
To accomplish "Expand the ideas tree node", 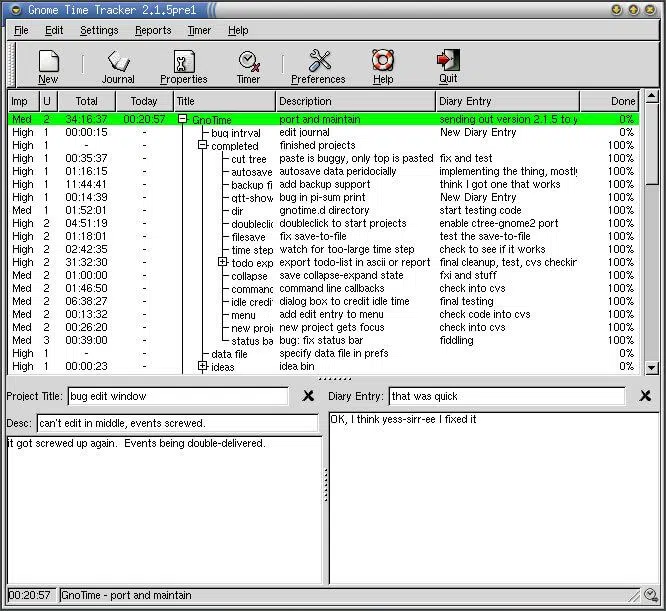I will click(203, 367).
